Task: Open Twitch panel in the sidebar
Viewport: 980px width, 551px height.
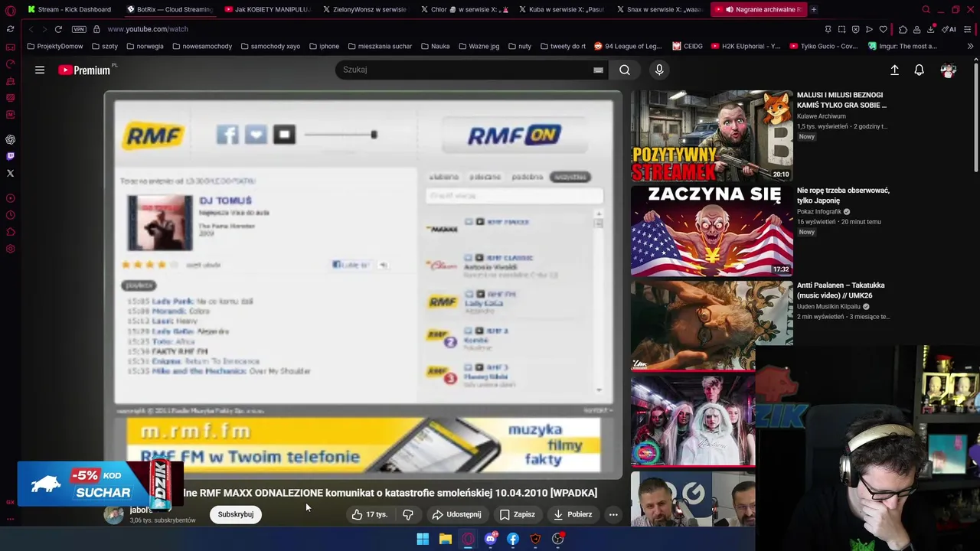Action: pos(10,156)
